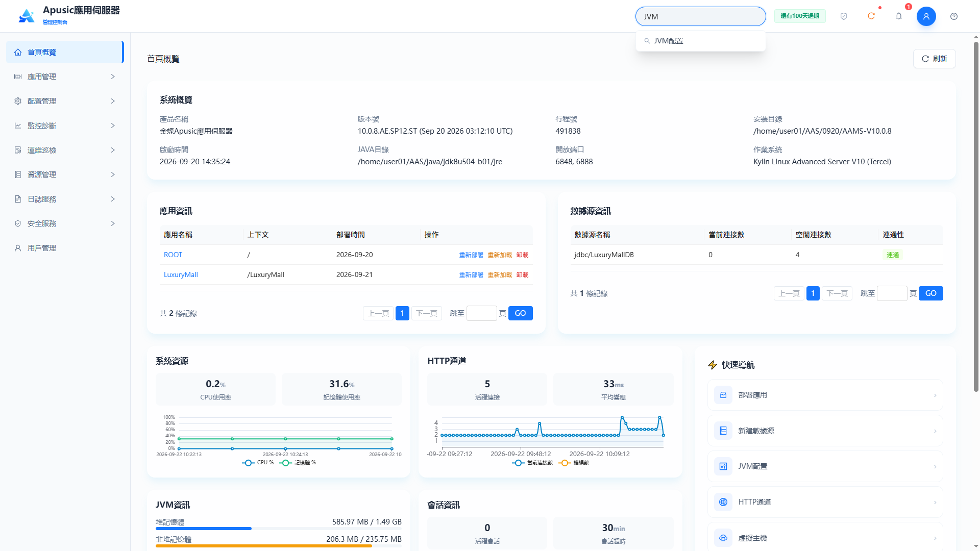Screen dimensions: 980x551
Task: Click the 用戶管理 person icon in sidebar
Action: [18, 248]
